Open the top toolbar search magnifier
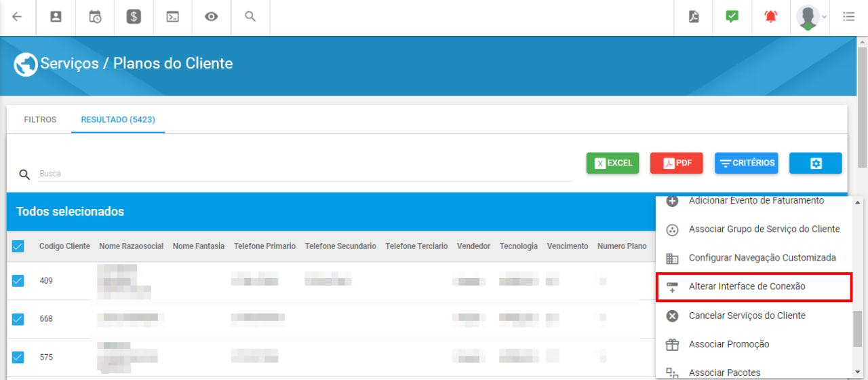The width and height of the screenshot is (868, 380). point(250,17)
